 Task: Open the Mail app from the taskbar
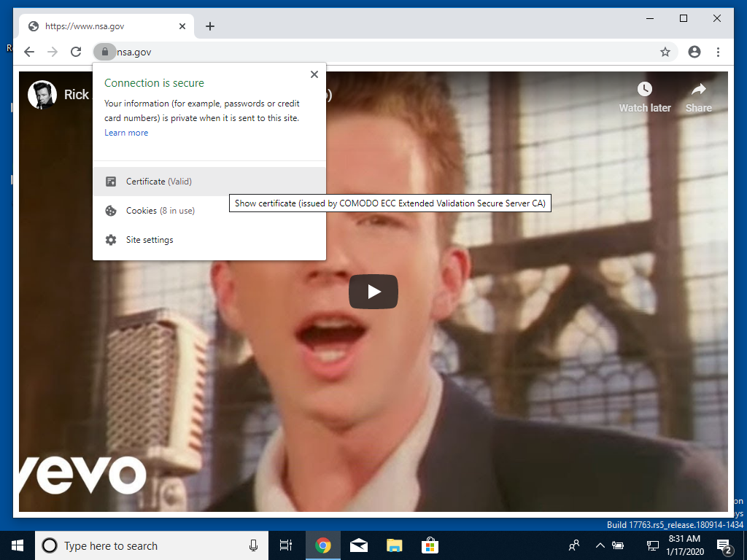click(358, 545)
